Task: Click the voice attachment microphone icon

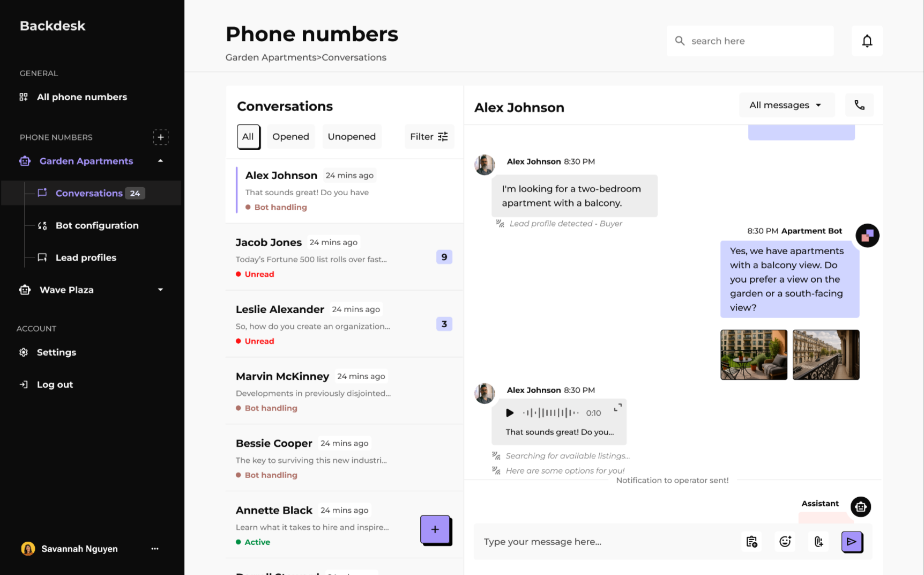Action: [x=818, y=542]
